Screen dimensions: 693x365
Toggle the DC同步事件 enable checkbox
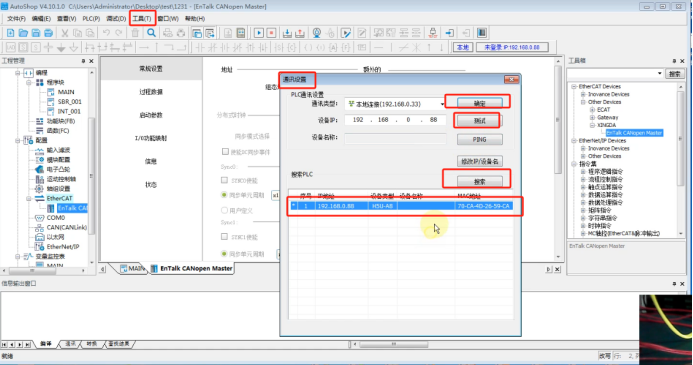click(225, 152)
